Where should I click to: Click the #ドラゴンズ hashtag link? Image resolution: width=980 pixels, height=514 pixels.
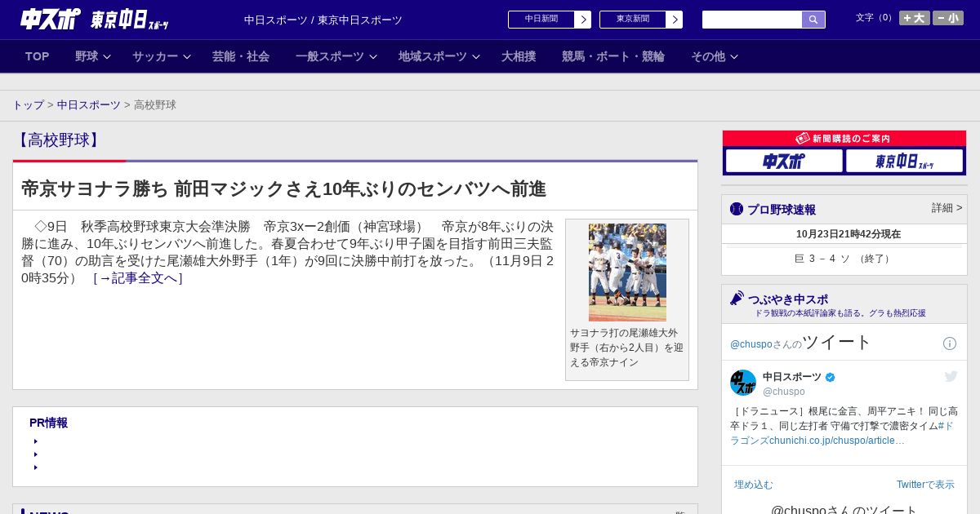coord(842,432)
